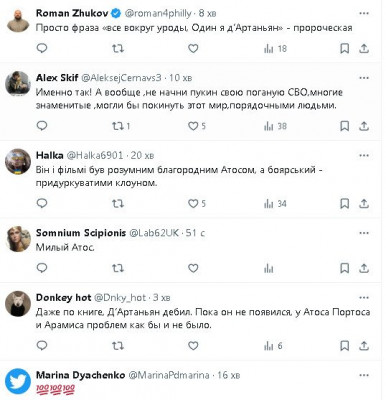Open more options for Roman Zhukov's tweet
Viewport: 386px width, 400px height.
[x=364, y=14]
